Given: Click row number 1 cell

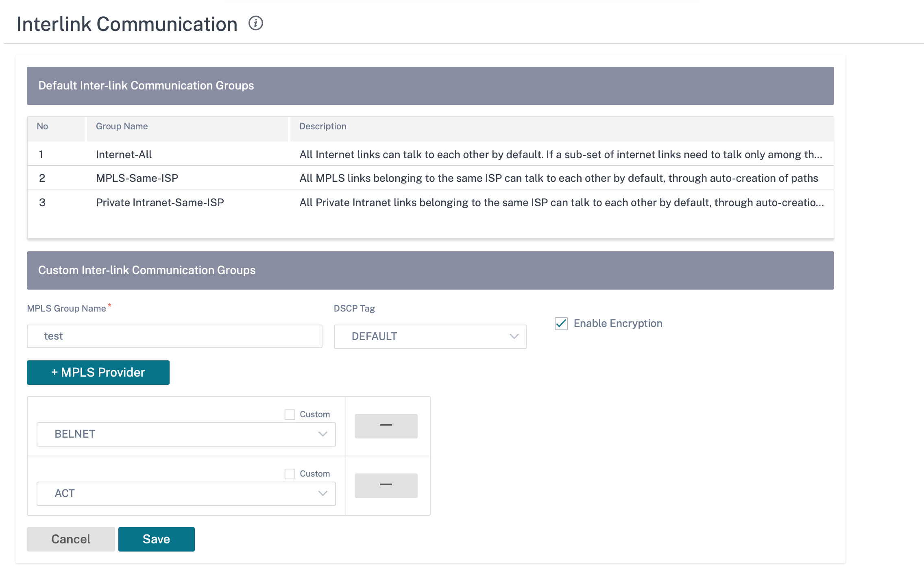Looking at the screenshot, I should click(41, 155).
